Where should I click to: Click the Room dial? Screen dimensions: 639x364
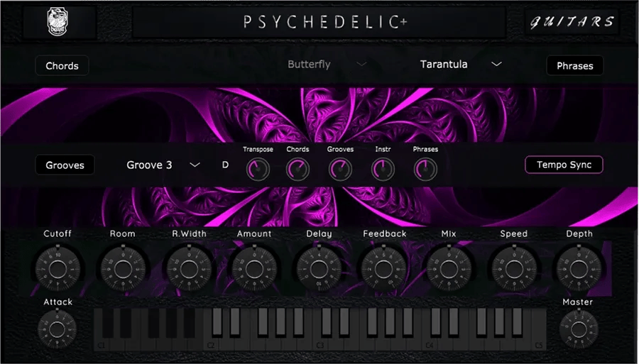pyautogui.click(x=123, y=268)
